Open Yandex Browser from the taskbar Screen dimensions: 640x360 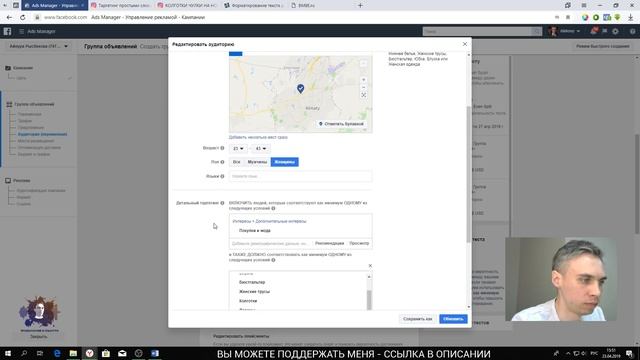pos(89,353)
